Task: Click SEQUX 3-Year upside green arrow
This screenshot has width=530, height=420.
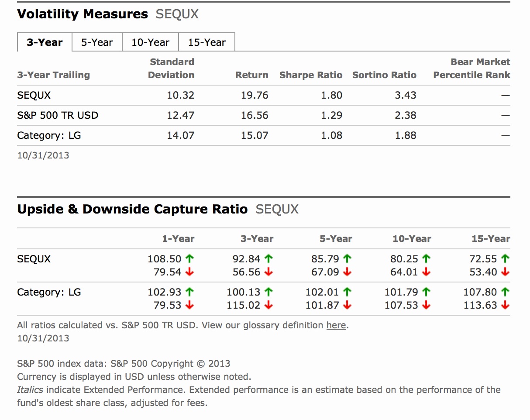Action: pos(268,259)
